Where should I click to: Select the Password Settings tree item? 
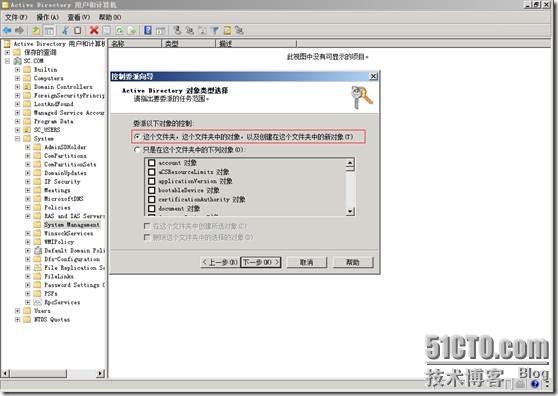[74, 285]
